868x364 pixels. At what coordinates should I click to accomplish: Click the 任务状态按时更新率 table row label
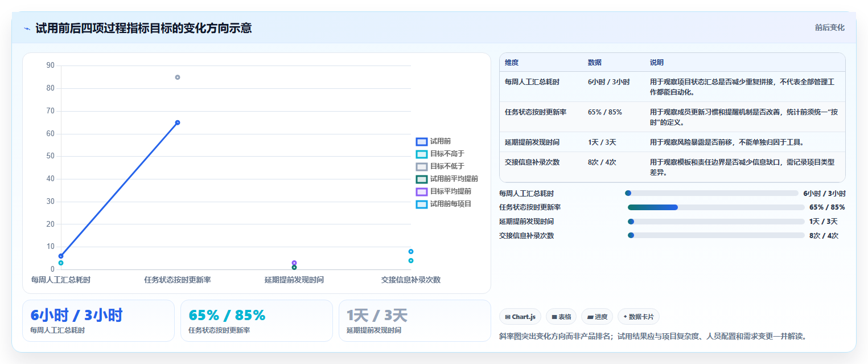pos(536,112)
